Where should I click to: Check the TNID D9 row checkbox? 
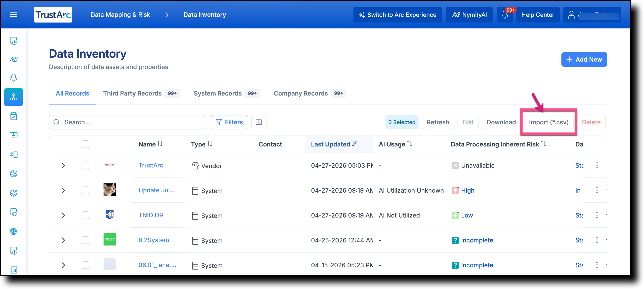[x=85, y=215]
